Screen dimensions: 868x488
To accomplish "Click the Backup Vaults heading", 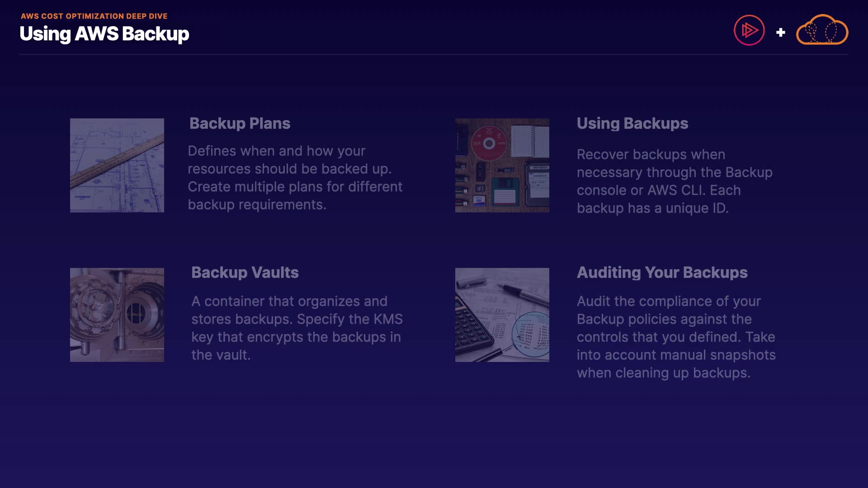I will 245,272.
